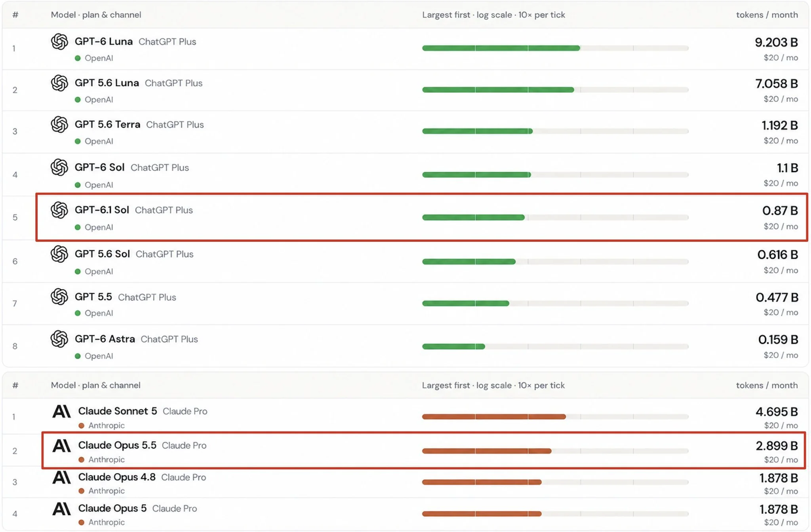
Task: Click the GPT-6 Luna usage bar
Action: pos(555,48)
